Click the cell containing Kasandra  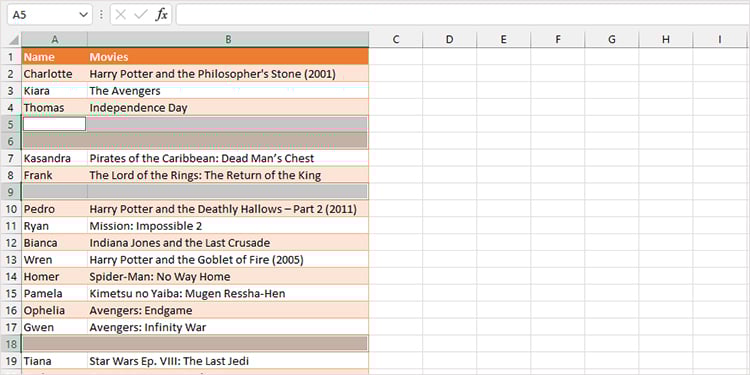[55, 158]
